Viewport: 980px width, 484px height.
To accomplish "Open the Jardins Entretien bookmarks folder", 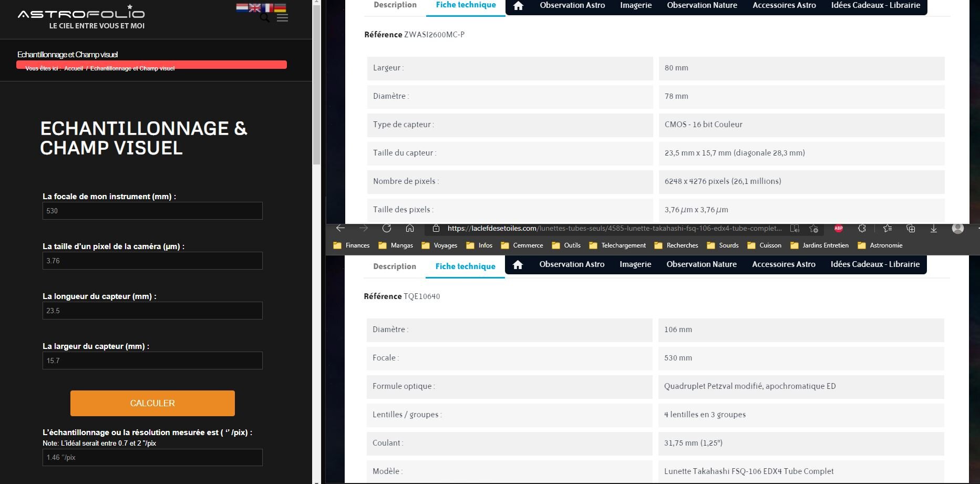I will point(820,245).
